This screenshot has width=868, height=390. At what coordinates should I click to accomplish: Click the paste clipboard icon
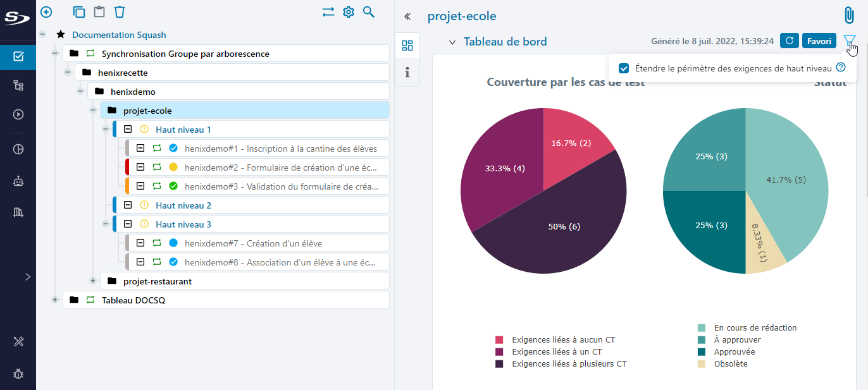tap(99, 11)
